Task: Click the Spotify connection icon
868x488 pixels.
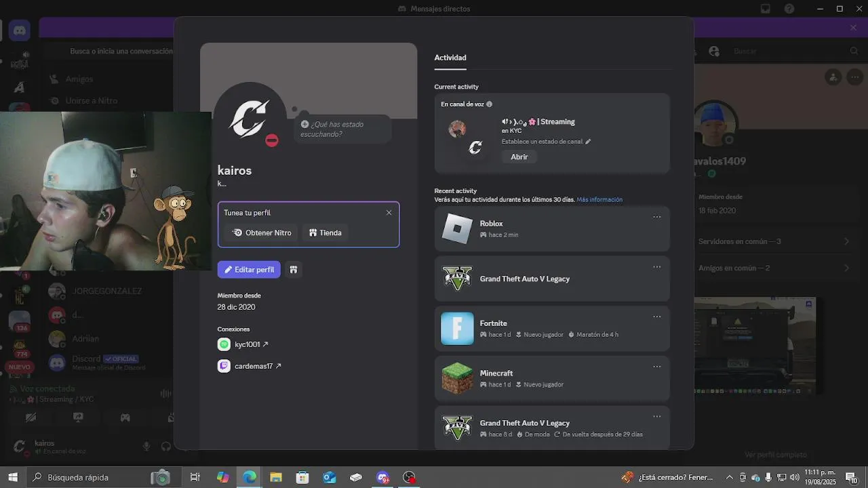Action: click(x=224, y=344)
